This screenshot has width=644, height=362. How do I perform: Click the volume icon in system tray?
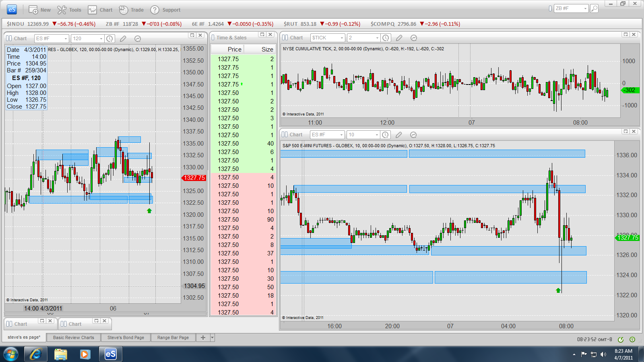603,354
